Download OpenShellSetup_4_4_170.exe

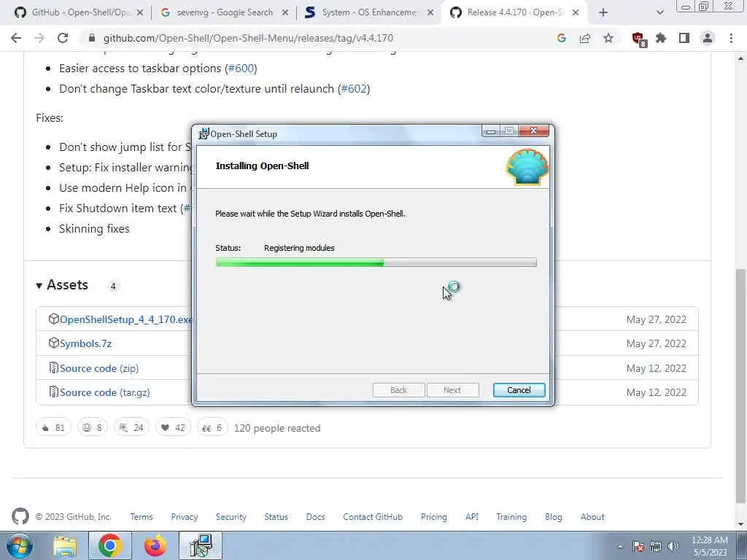click(x=125, y=319)
